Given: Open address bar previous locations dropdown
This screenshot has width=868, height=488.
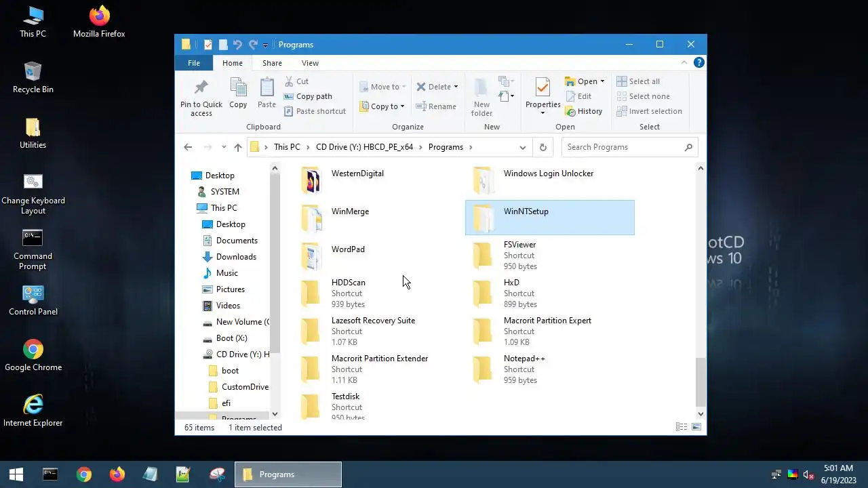Looking at the screenshot, I should (522, 147).
